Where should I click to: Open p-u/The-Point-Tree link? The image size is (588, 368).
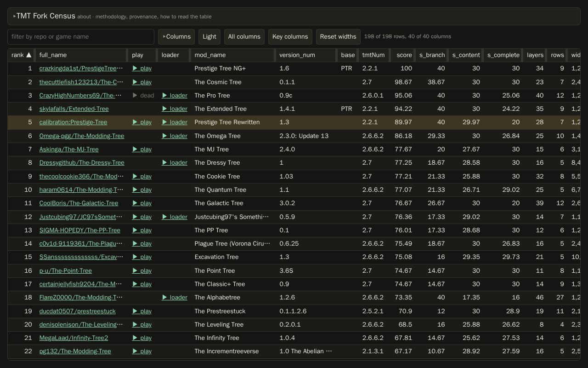66,270
